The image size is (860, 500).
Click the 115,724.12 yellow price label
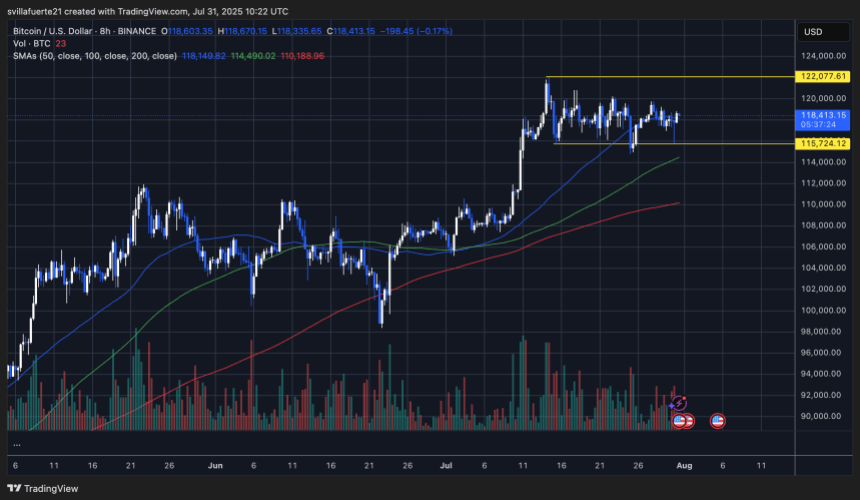pos(824,144)
